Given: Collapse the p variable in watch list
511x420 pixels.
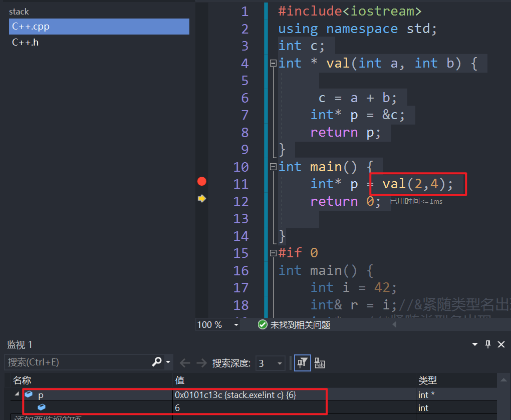Looking at the screenshot, I should coord(17,395).
